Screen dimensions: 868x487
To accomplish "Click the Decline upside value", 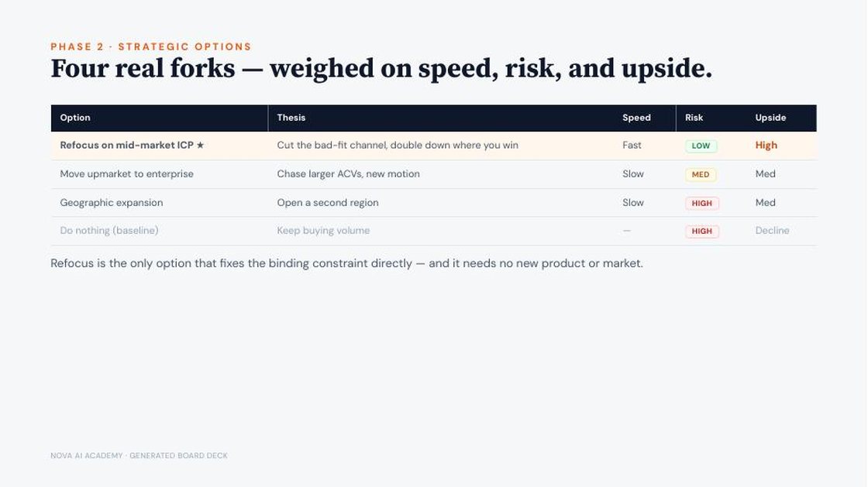I will click(772, 231).
